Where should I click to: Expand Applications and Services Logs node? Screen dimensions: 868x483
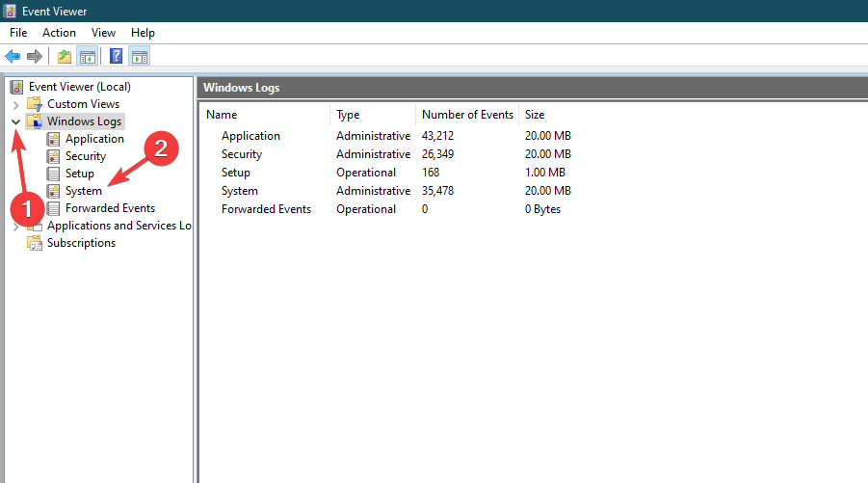tap(15, 226)
